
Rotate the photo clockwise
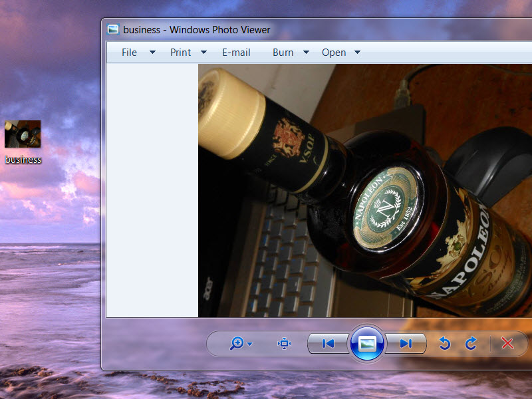point(471,343)
